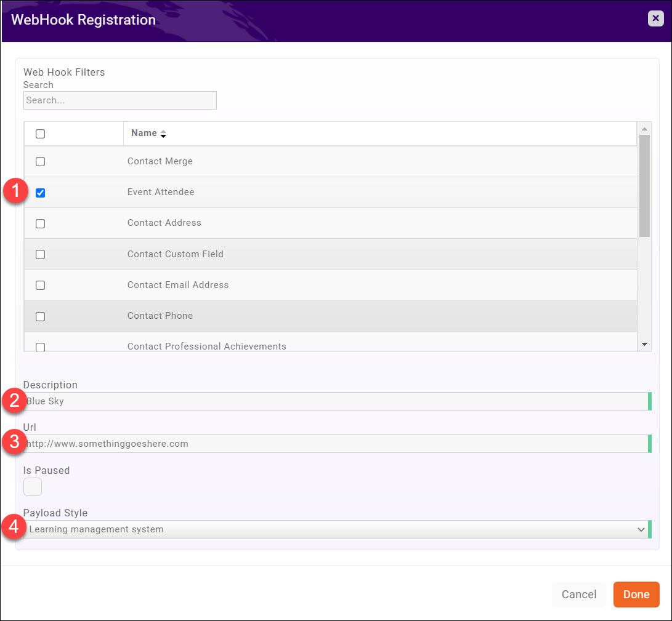The image size is (672, 621).
Task: Click into the Url input field
Action: 336,444
